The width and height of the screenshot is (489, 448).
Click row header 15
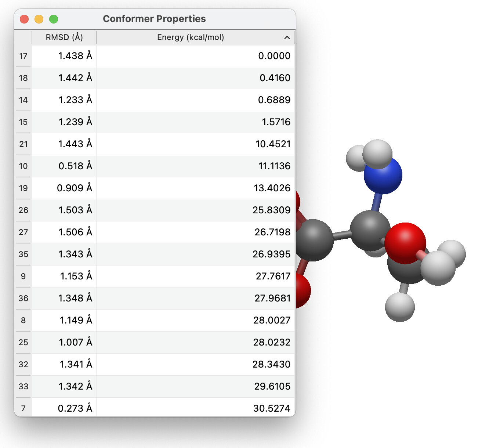[23, 122]
